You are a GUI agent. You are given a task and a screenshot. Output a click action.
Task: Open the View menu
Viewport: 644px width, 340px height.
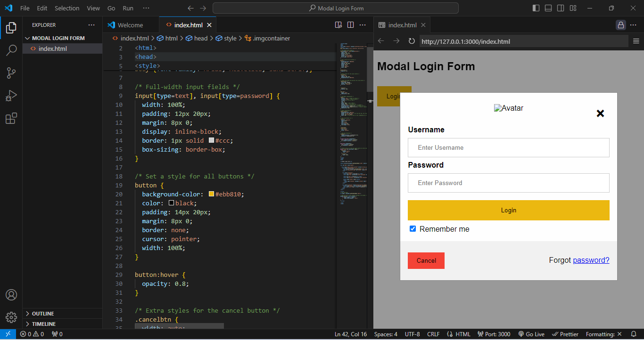click(93, 8)
